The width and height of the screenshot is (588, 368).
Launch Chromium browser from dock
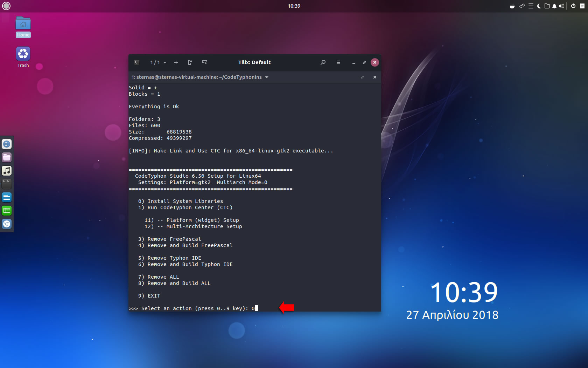tap(7, 224)
